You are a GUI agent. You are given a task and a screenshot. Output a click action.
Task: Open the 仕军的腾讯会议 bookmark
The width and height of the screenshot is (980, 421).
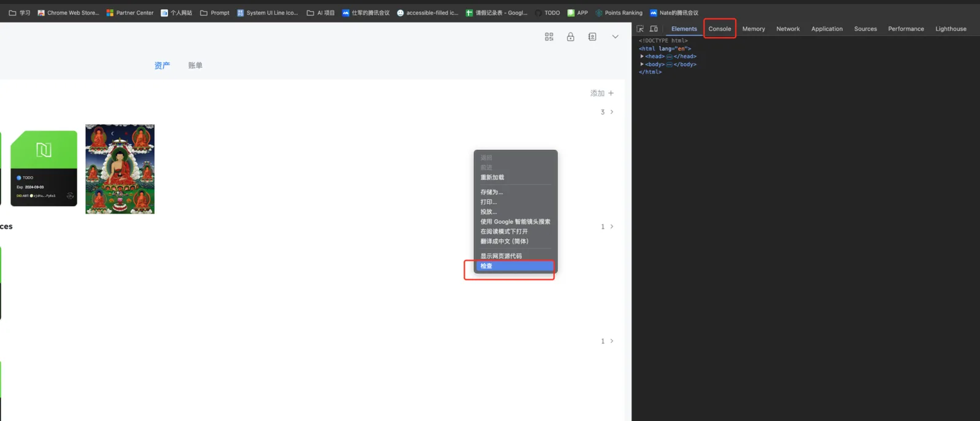tap(366, 13)
